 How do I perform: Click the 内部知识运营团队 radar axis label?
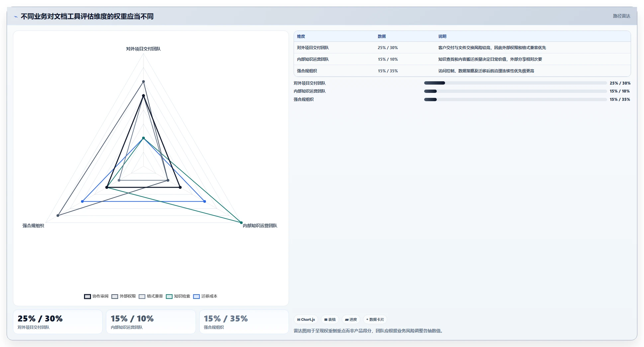[260, 226]
